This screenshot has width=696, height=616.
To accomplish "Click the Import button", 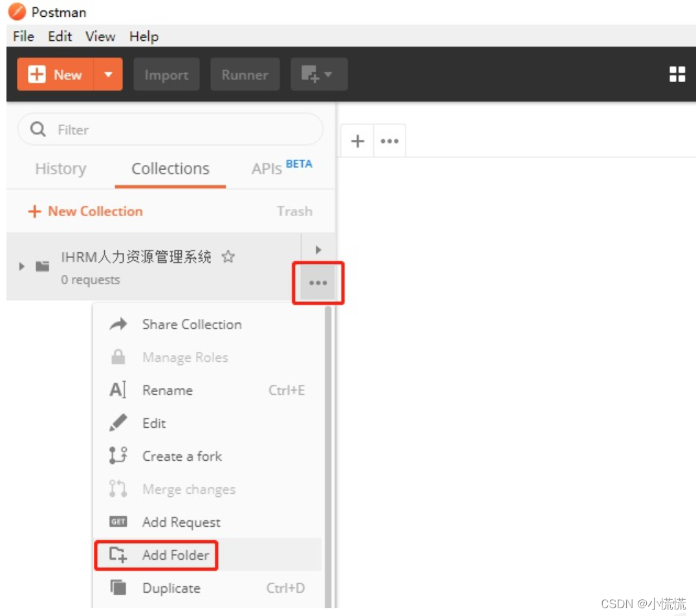I will pos(166,74).
